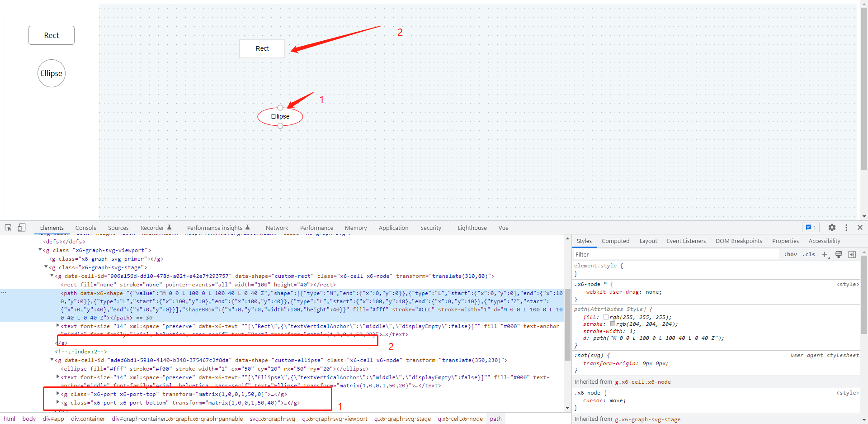Click the top port of the Ellipse node
The image size is (868, 424).
280,108
